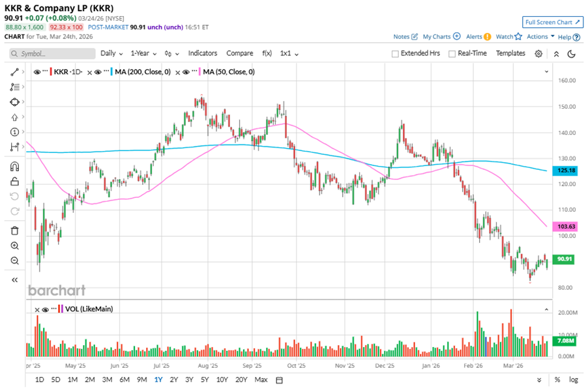Image resolution: width=588 pixels, height=392 pixels.
Task: Click the Full Screen Chart button
Action: coord(553,22)
